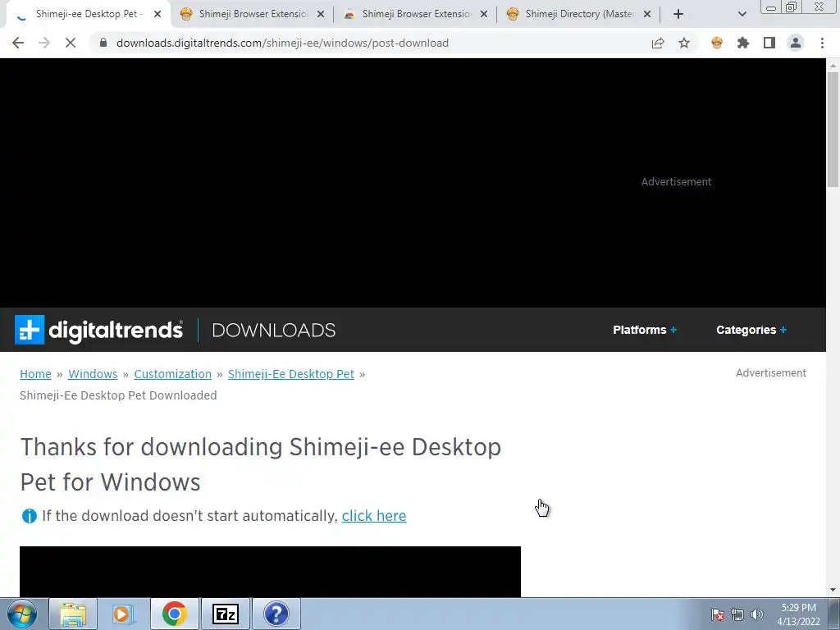Image resolution: width=840 pixels, height=630 pixels.
Task: Open Chrome from the taskbar
Action: [174, 614]
